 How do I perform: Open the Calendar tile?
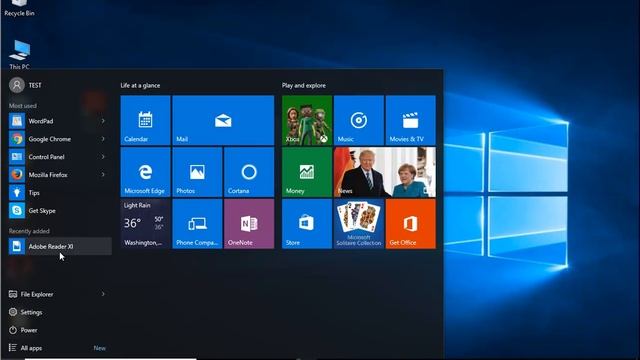(145, 120)
